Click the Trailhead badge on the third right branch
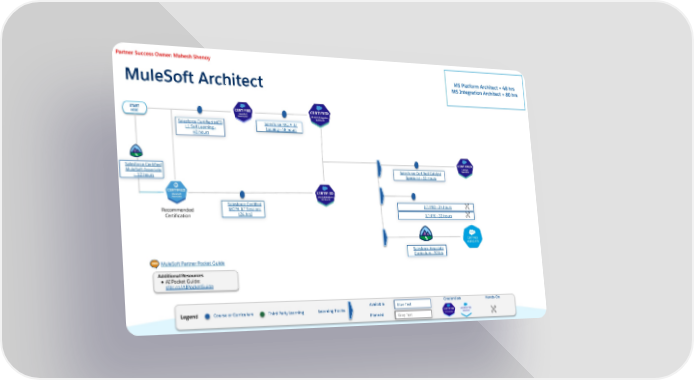The height and width of the screenshot is (380, 694). [426, 233]
